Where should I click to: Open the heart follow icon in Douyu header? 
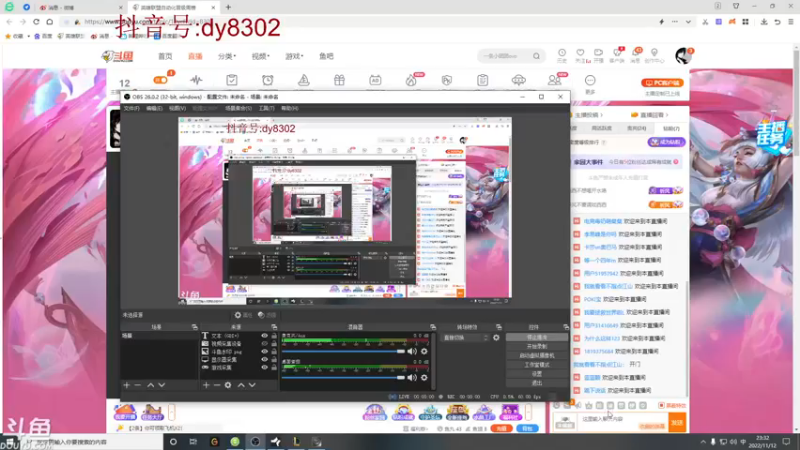click(580, 53)
